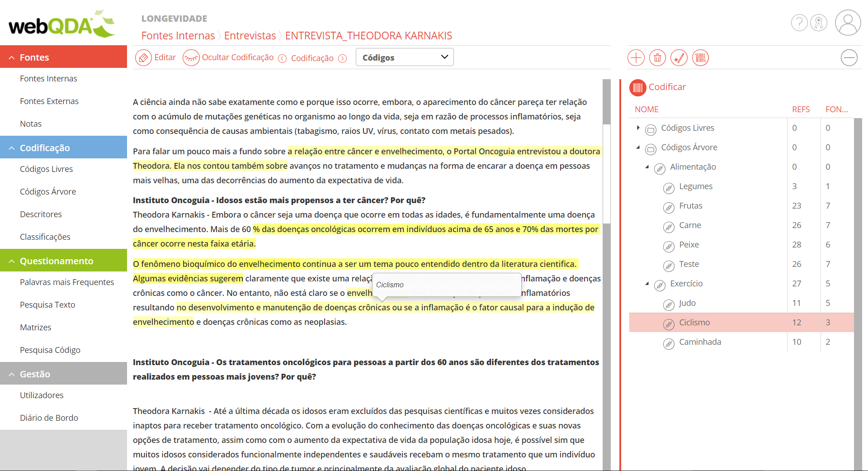The width and height of the screenshot is (868, 471).
Task: Click Entrevistas breadcrumb link
Action: pyautogui.click(x=250, y=36)
